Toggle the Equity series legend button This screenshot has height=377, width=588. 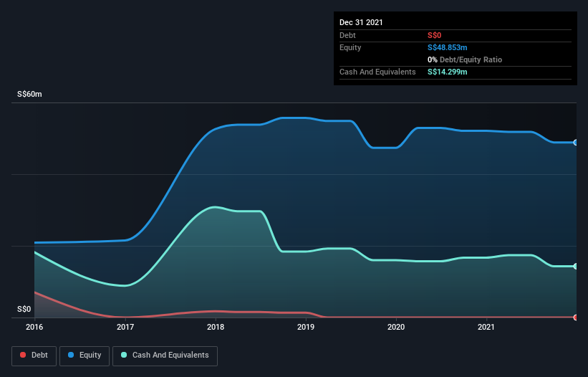click(x=85, y=355)
